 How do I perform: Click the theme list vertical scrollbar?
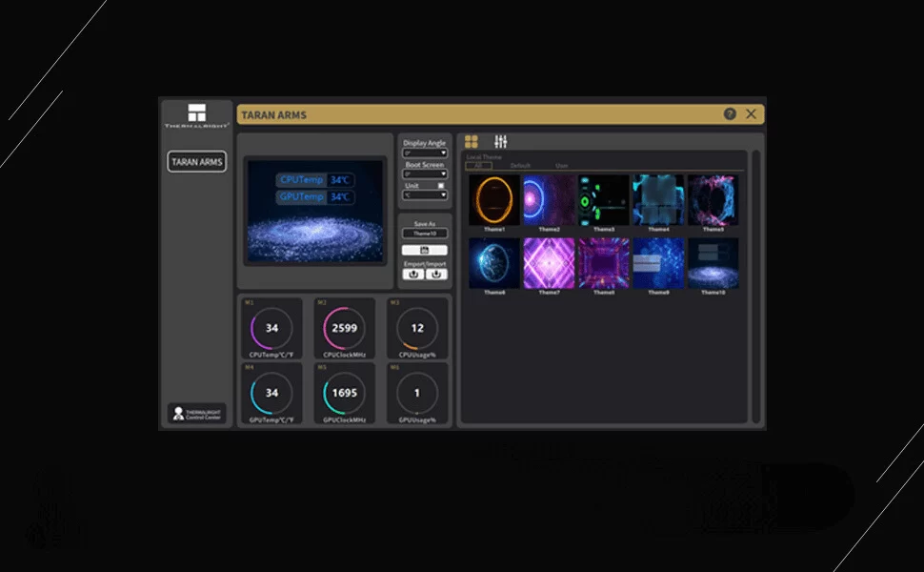point(756,286)
